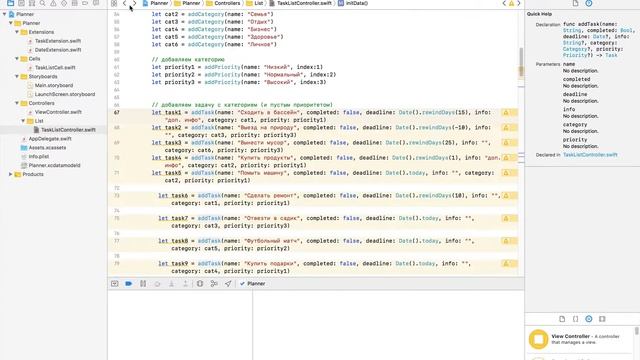Click the Step Over debug button

(157, 283)
